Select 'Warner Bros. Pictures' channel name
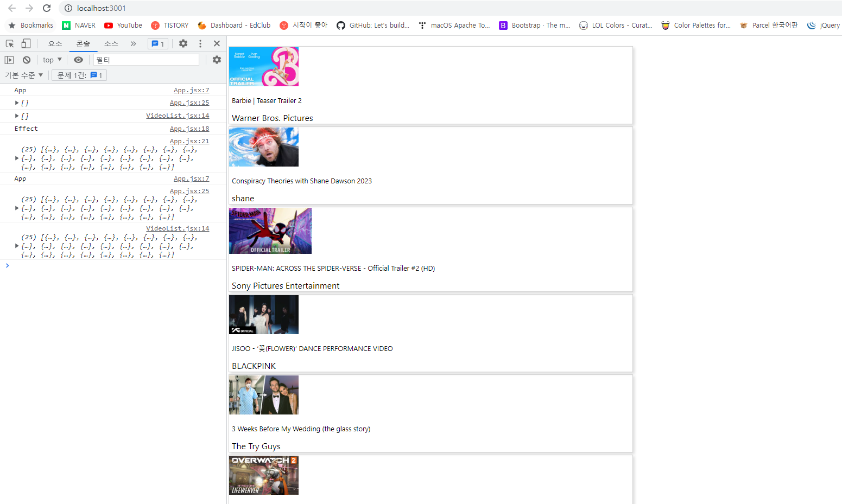Viewport: 842px width, 504px height. pyautogui.click(x=273, y=118)
